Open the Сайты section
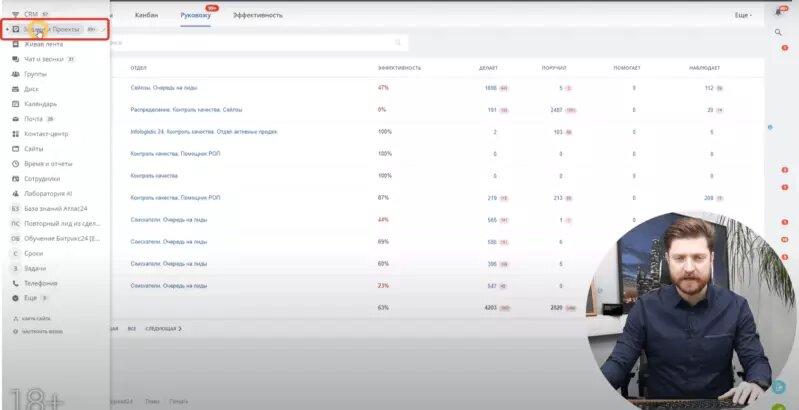 pyautogui.click(x=34, y=149)
